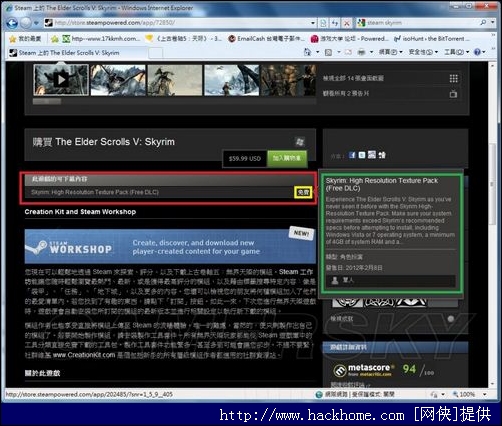Go back with the browser Back arrow
The image size is (502, 426).
coord(12,23)
